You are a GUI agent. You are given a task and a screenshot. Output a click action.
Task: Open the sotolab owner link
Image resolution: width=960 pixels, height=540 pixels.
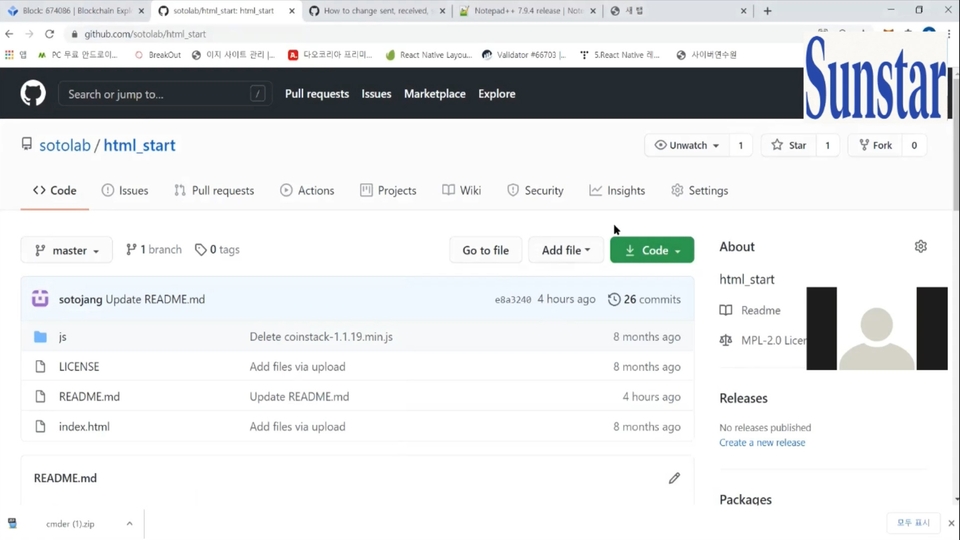click(65, 145)
